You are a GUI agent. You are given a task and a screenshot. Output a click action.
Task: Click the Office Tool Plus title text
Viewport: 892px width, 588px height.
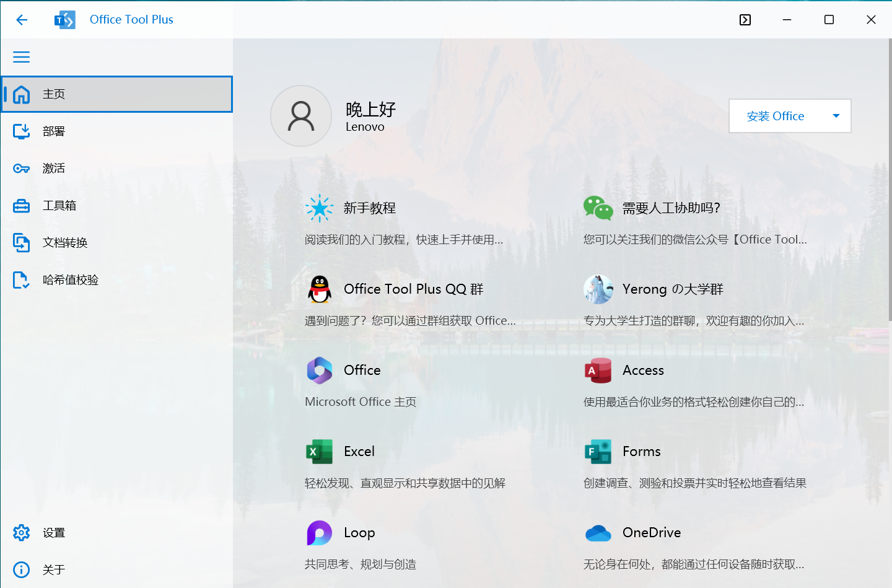[131, 20]
